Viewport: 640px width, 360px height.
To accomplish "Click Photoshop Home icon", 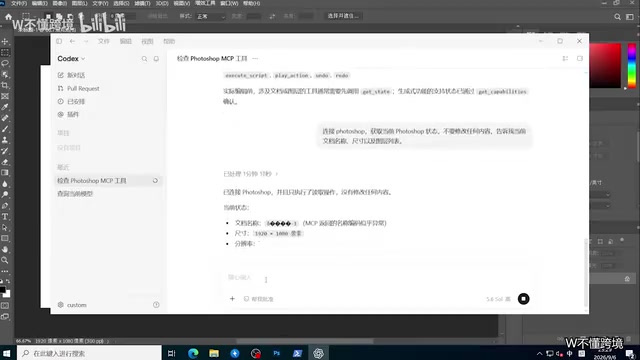I will [x=8, y=17].
